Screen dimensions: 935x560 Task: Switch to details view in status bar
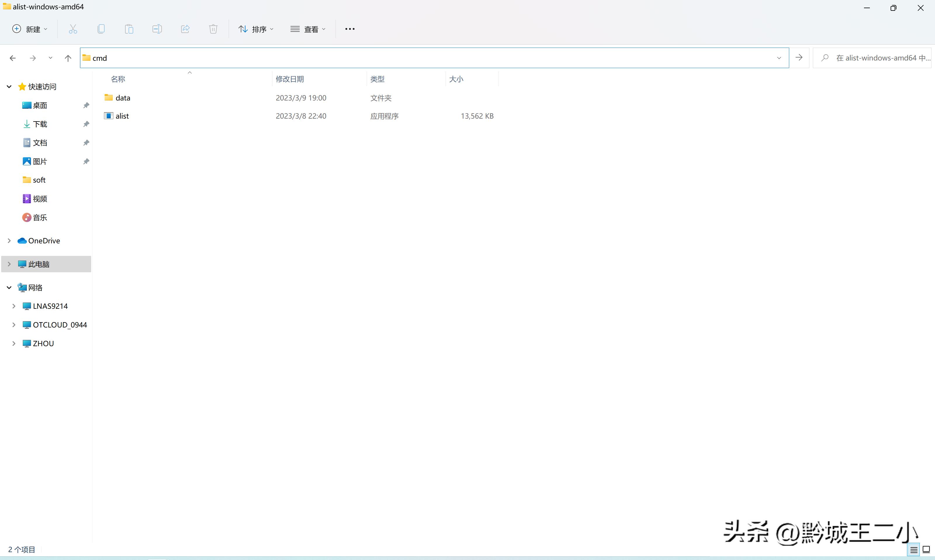(913, 550)
